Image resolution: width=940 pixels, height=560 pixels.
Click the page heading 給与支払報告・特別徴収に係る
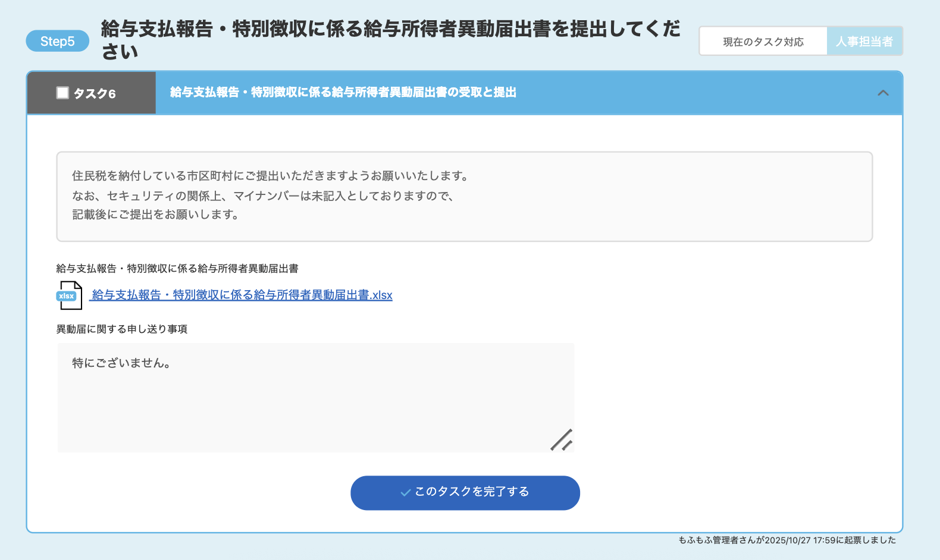pos(390,40)
